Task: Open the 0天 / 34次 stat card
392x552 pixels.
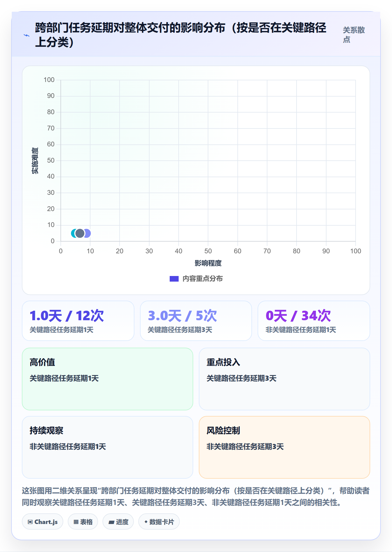Action: 314,321
